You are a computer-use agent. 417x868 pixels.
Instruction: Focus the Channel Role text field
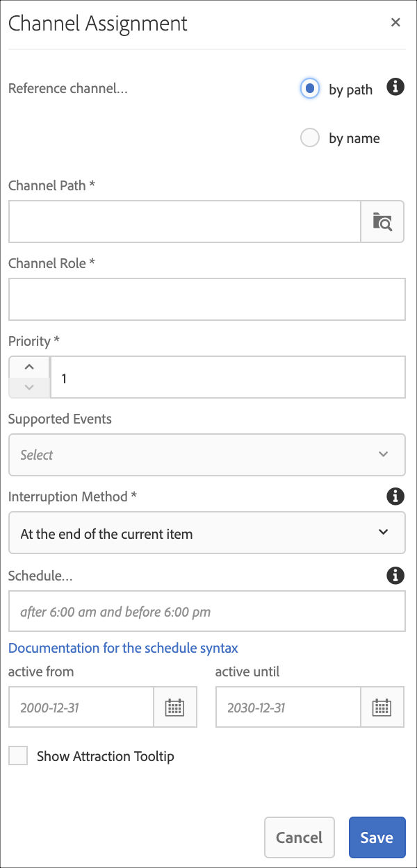pos(206,300)
